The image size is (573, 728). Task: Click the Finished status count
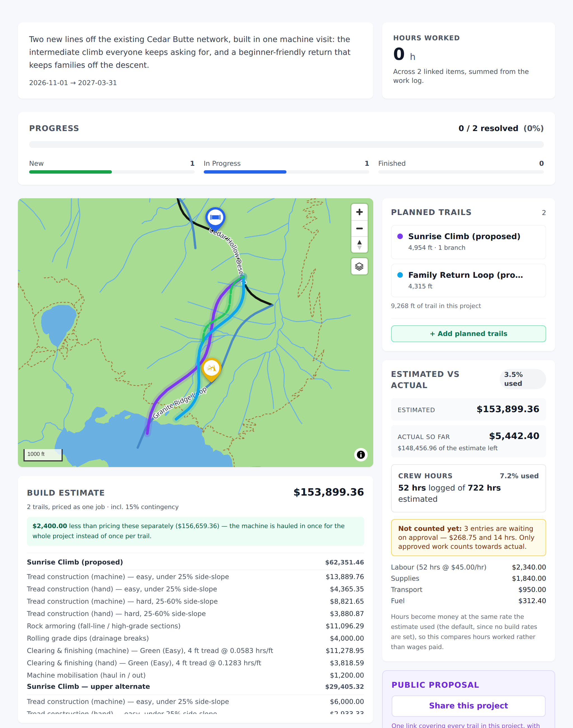click(541, 164)
